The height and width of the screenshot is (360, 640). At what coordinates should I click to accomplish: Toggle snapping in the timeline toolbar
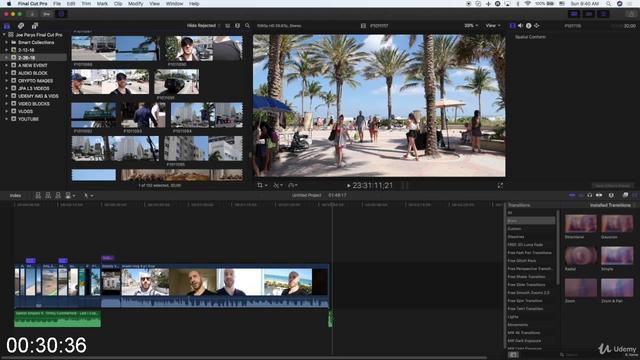599,196
